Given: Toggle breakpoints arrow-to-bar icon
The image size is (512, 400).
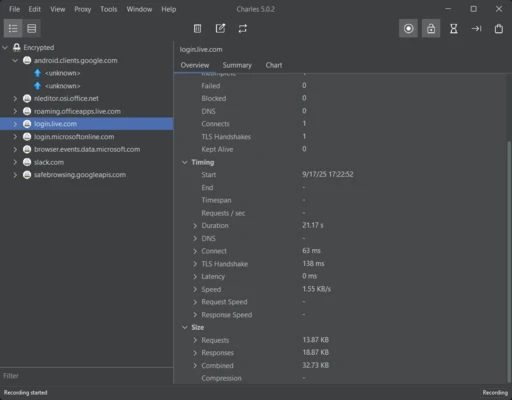Looking at the screenshot, I should pyautogui.click(x=476, y=28).
